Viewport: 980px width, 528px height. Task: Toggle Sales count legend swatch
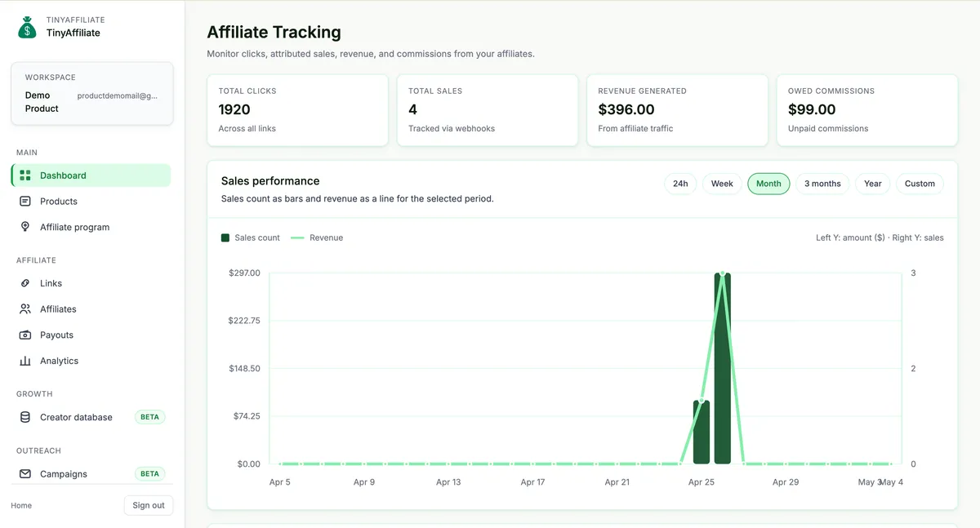225,237
